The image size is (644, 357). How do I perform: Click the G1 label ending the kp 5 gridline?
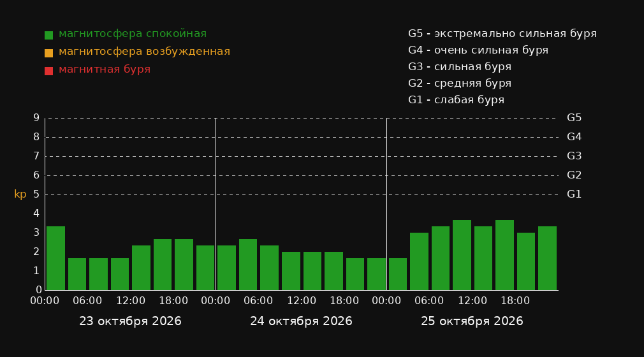pos(574,194)
